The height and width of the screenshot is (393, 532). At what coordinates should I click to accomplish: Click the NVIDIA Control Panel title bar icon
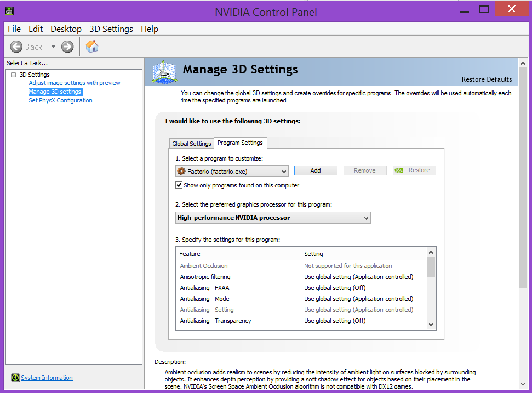coord(9,11)
